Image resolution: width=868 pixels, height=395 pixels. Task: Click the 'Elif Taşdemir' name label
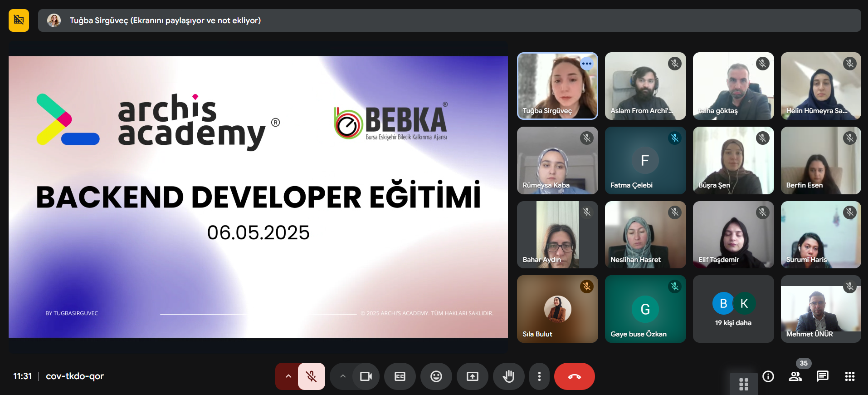[x=719, y=260]
